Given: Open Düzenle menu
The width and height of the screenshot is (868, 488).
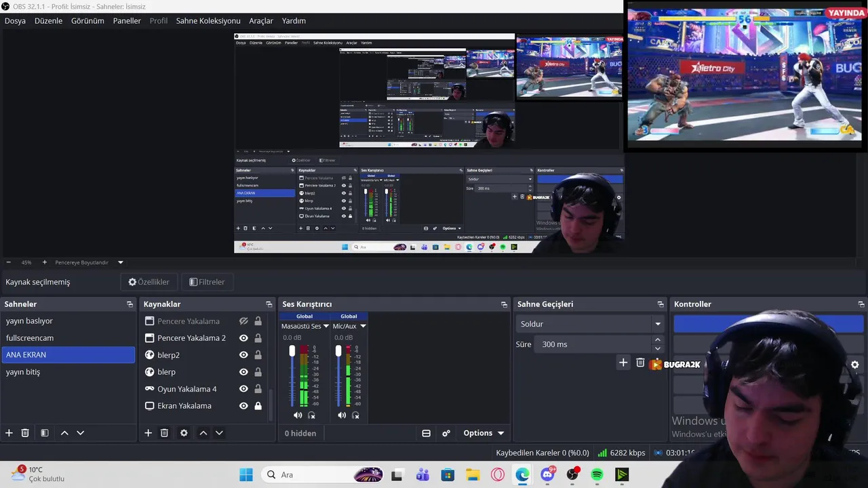Looking at the screenshot, I should tap(48, 21).
